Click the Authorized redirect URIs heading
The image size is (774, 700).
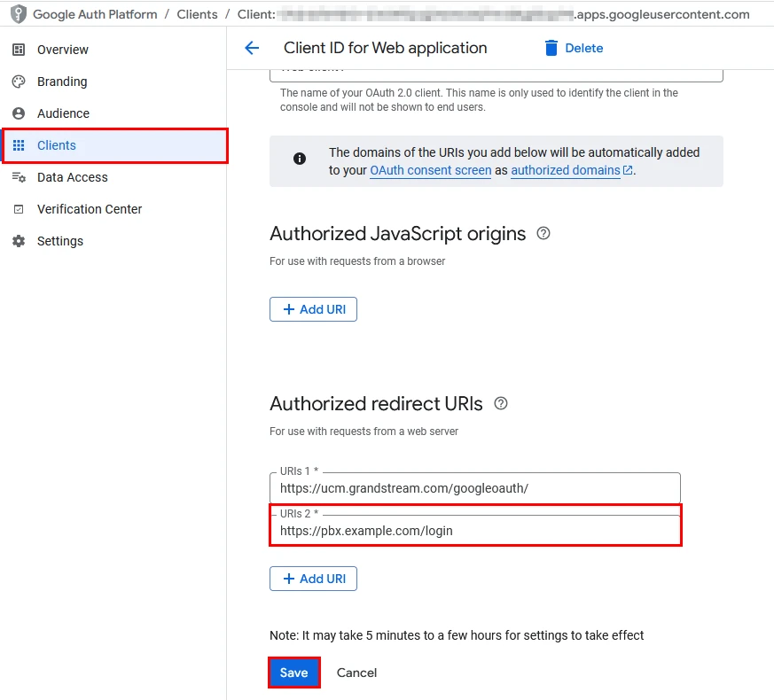click(x=376, y=403)
